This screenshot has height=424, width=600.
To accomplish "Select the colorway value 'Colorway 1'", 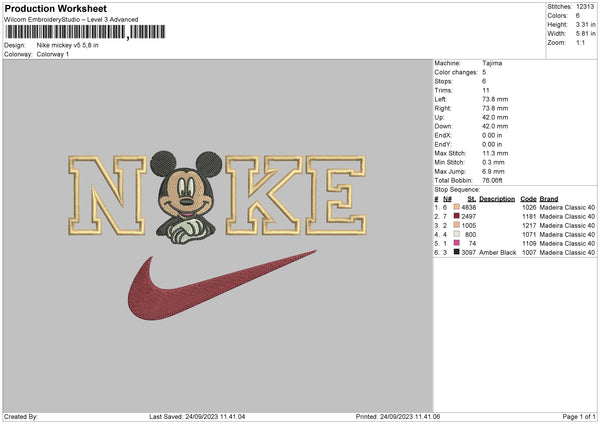I will [53, 54].
